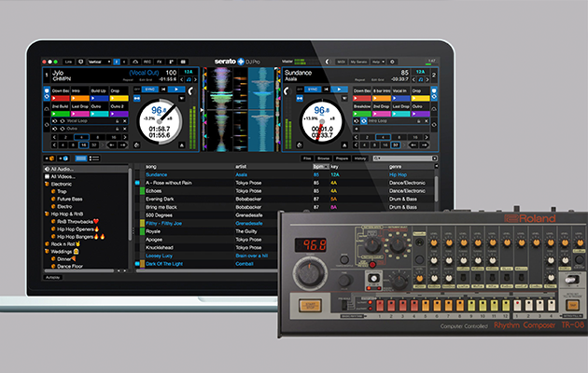Click the library search field
This screenshot has height=373, width=588.
(403, 159)
